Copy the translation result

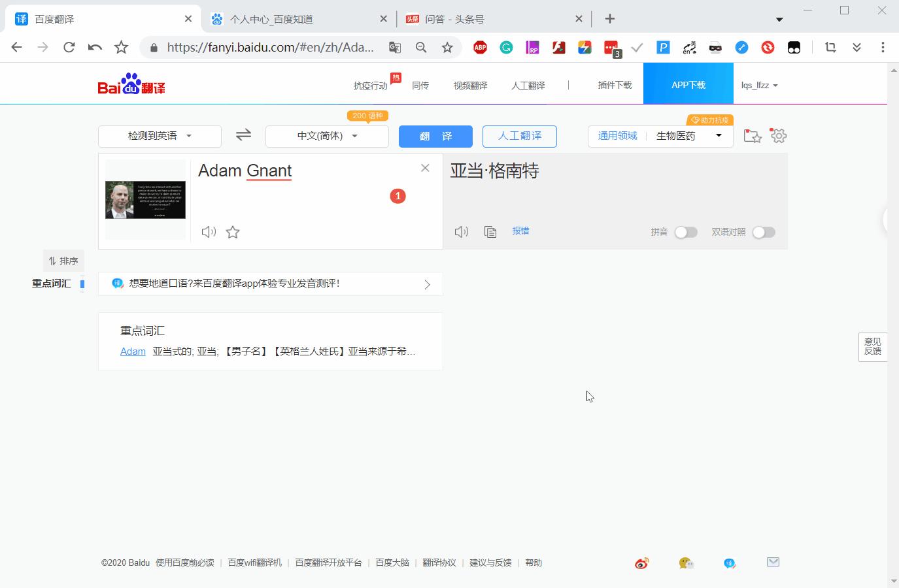point(490,231)
